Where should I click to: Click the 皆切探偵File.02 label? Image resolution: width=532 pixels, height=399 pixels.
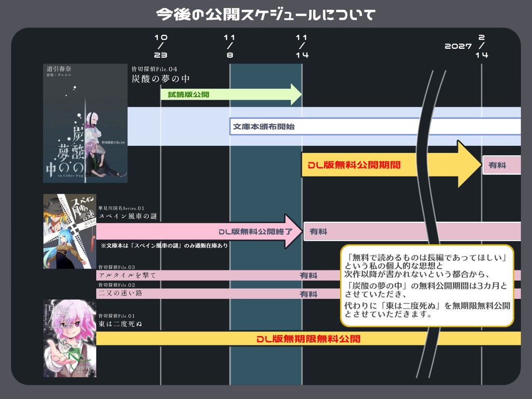117,285
